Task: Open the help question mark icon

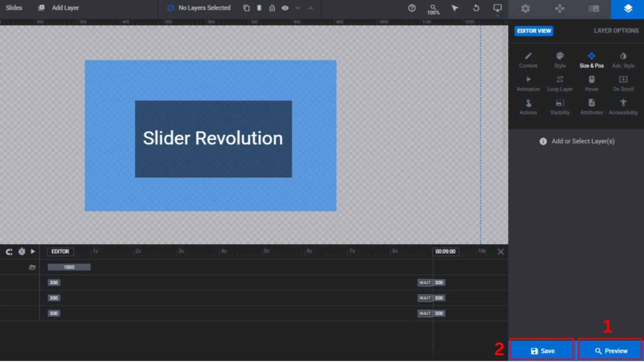Action: (412, 8)
